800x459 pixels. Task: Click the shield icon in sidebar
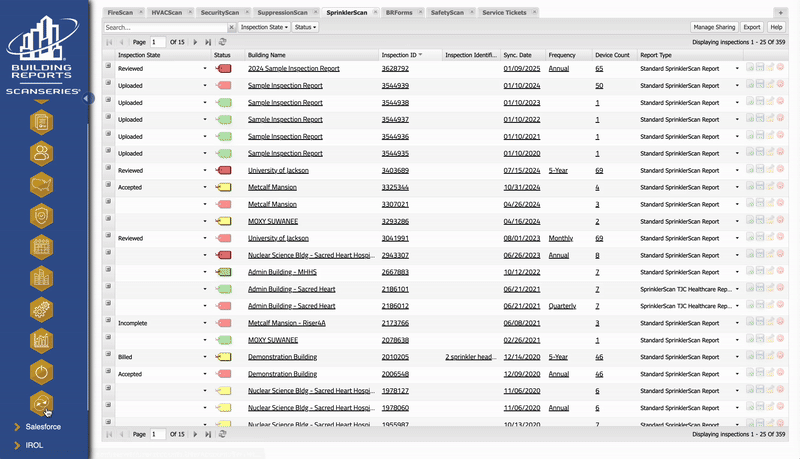tap(42, 216)
